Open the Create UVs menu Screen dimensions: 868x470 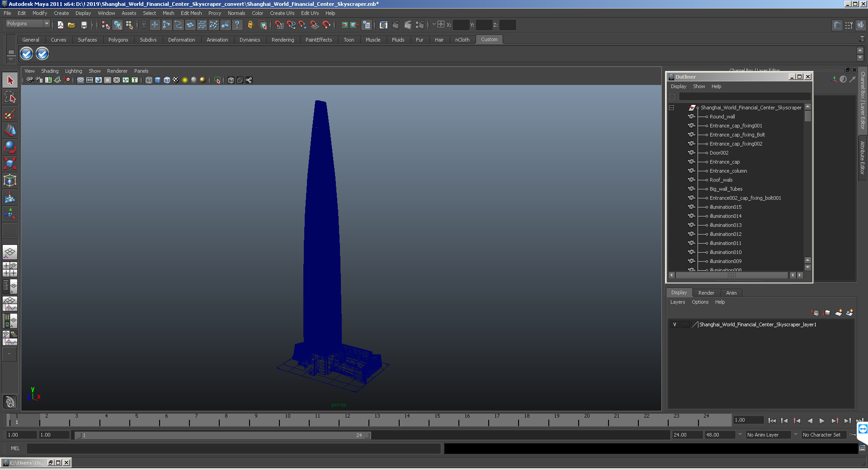[x=282, y=13]
